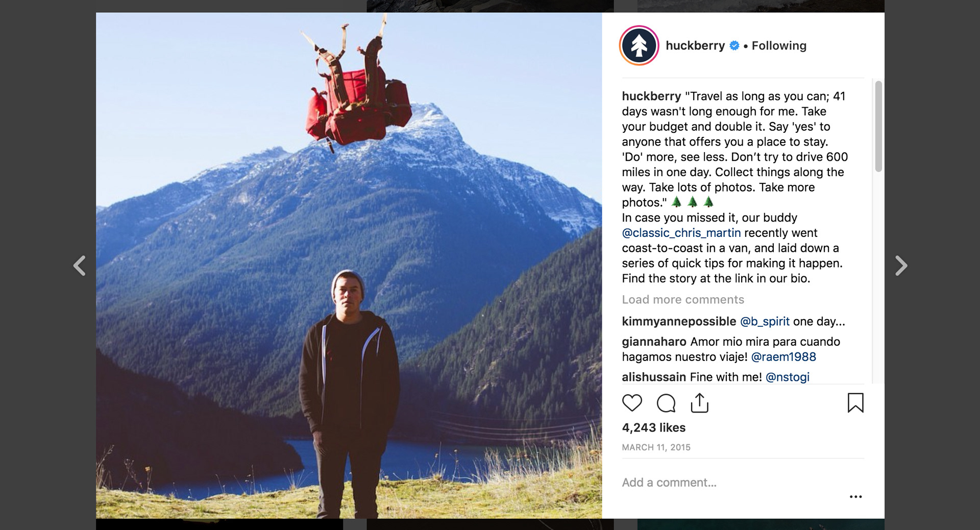
Task: Click the Add a comment field
Action: click(715, 483)
